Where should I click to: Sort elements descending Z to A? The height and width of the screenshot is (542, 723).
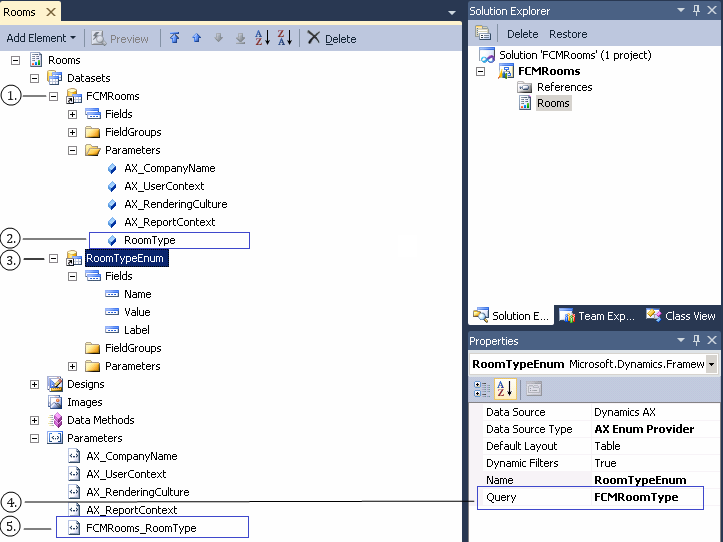tap(284, 38)
